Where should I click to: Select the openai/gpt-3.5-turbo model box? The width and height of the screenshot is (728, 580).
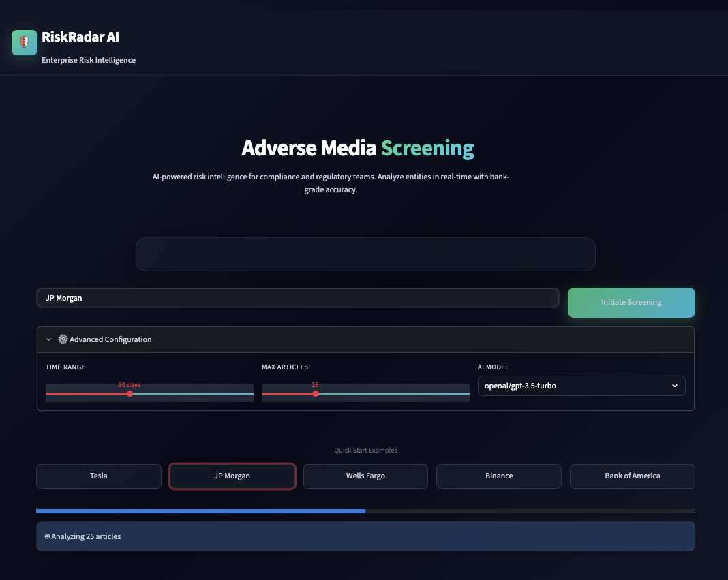click(x=581, y=386)
